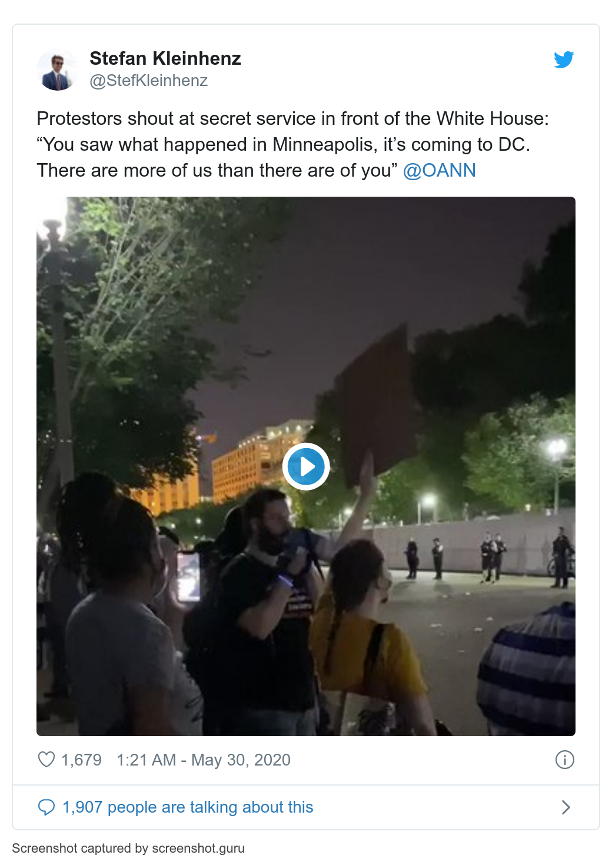The image size is (612, 868).
Task: Expand conversation with the right chevron arrow
Action: (x=566, y=807)
